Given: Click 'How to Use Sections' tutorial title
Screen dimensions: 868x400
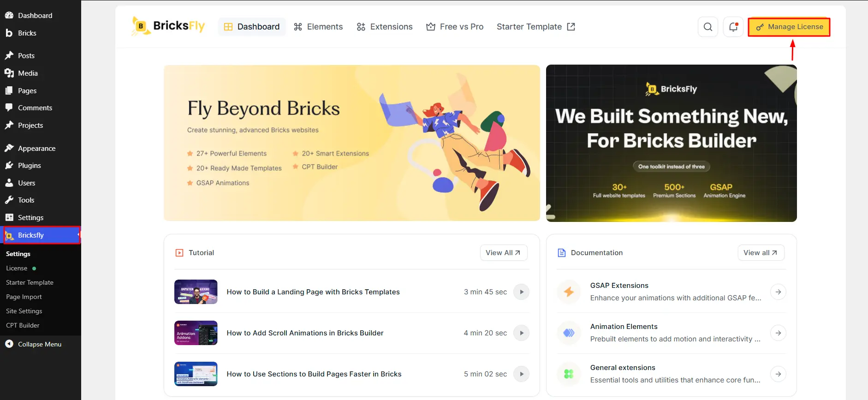Looking at the screenshot, I should [314, 374].
